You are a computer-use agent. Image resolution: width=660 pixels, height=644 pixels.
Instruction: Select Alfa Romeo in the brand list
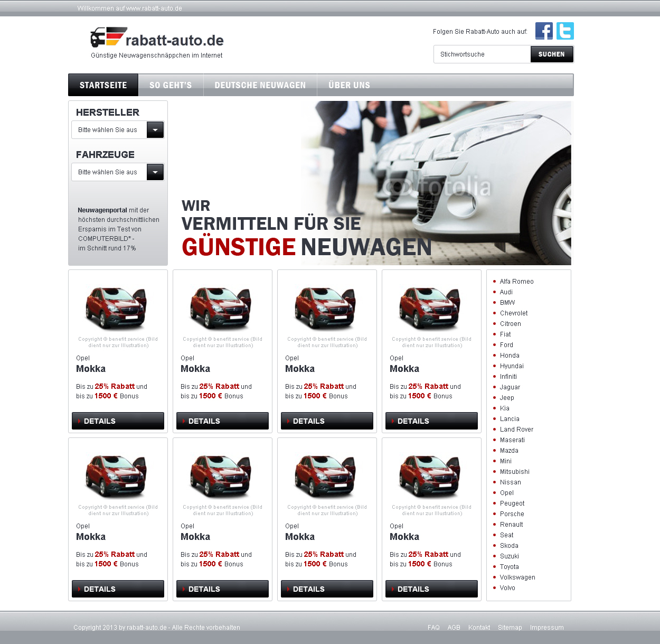pyautogui.click(x=516, y=282)
